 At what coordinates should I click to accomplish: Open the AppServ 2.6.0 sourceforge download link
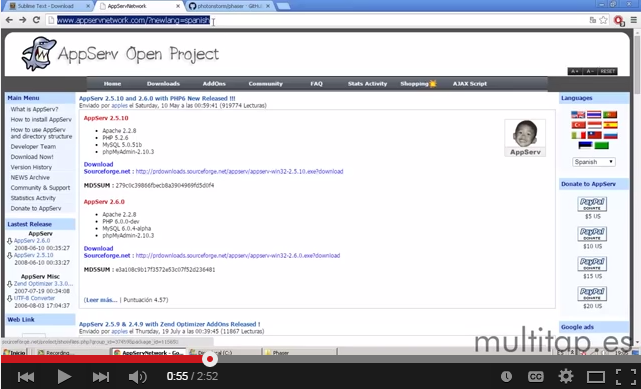click(238, 256)
